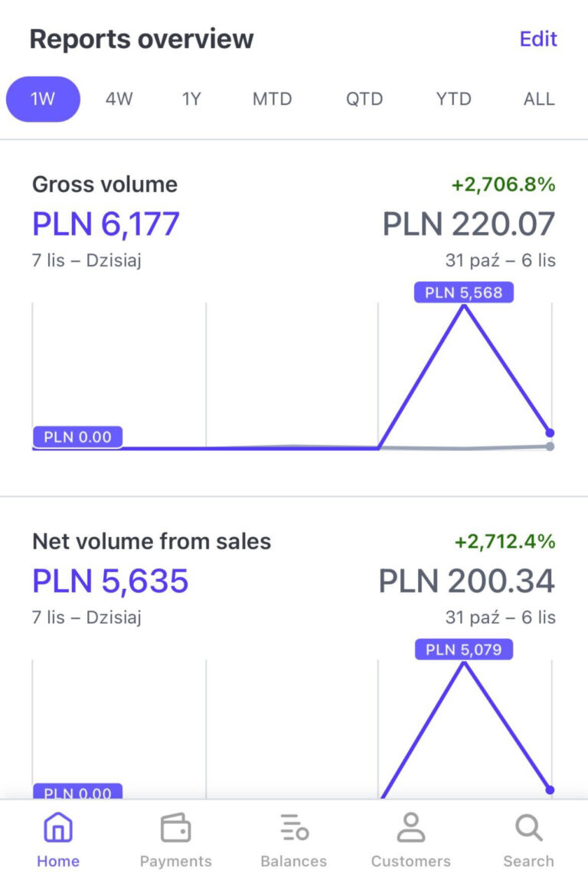Screen dimensions: 588x893
Task: Tap the PLN 0.00 gross volume label
Action: [77, 437]
